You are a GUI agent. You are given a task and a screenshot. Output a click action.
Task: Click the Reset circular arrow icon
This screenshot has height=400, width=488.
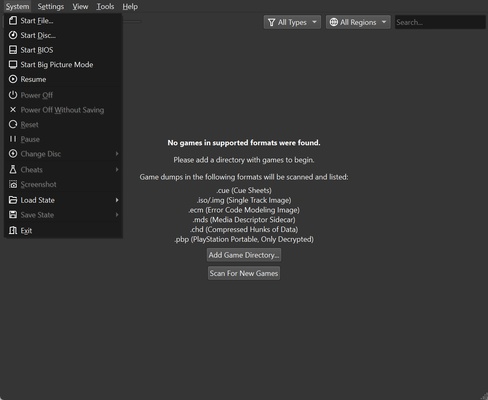tap(13, 124)
